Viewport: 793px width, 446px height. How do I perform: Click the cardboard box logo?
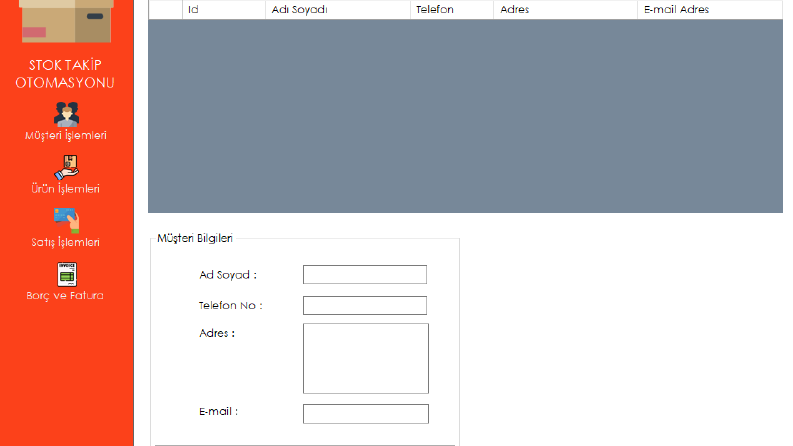pyautogui.click(x=66, y=21)
